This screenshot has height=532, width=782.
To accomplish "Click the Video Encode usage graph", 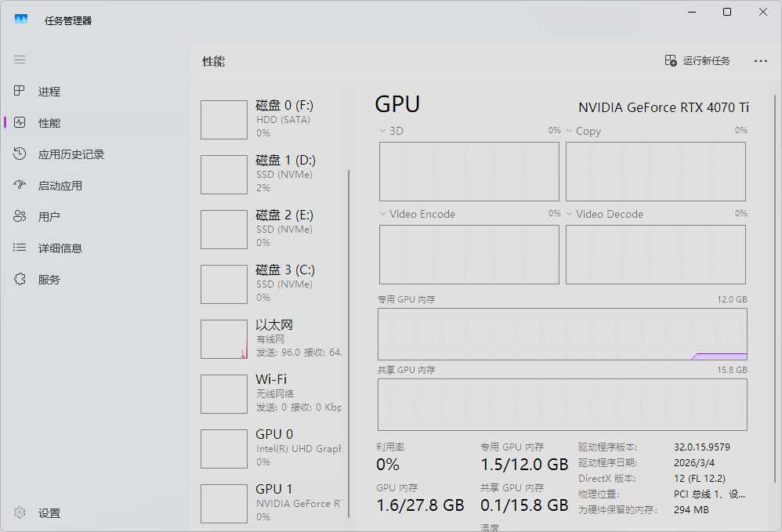I will coord(469,255).
